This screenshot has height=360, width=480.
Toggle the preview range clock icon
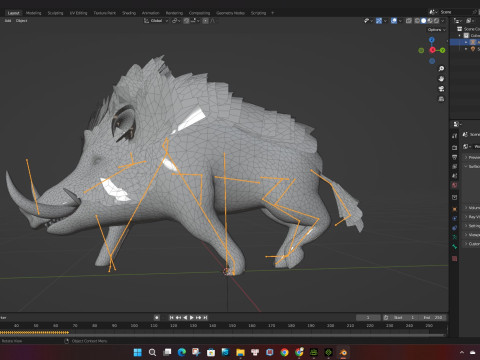pos(386,317)
